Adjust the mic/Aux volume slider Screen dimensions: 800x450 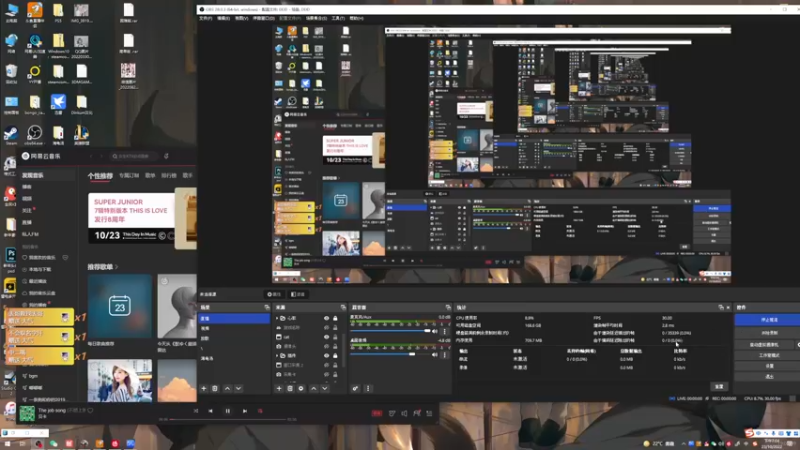(x=390, y=331)
